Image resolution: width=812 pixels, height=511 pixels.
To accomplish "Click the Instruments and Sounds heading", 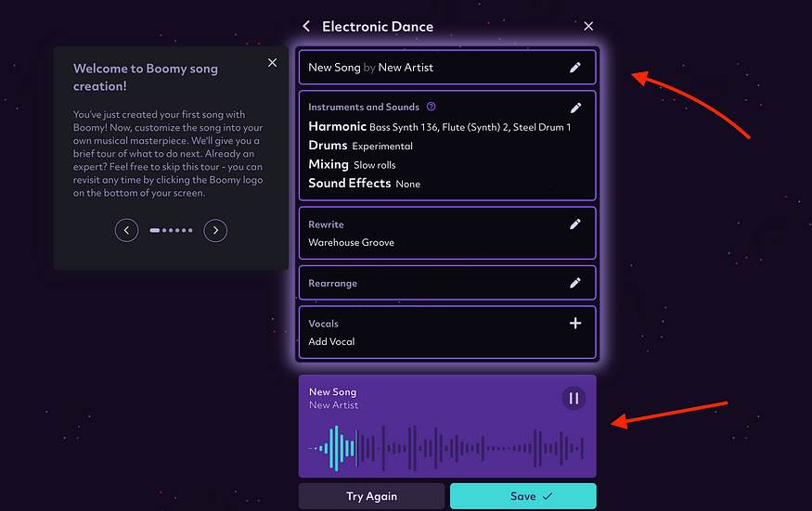I will point(364,107).
